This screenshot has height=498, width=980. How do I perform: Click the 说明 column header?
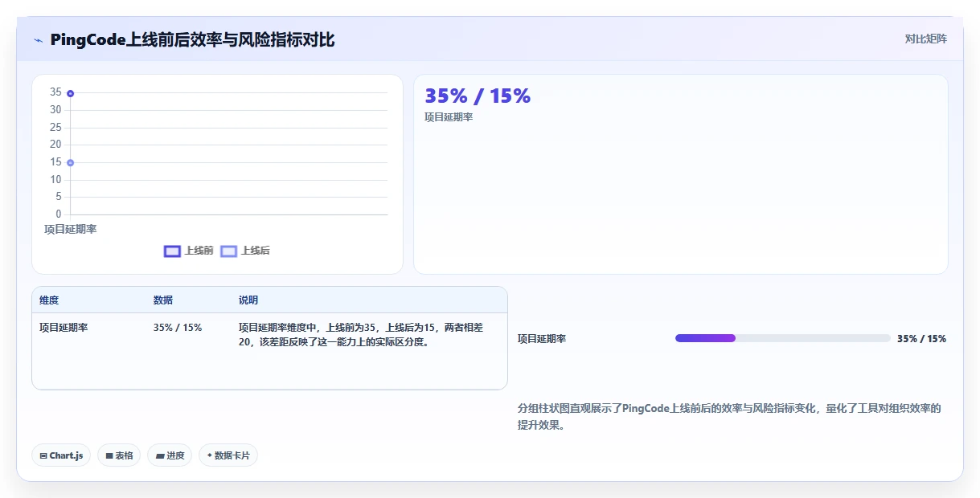pyautogui.click(x=248, y=300)
